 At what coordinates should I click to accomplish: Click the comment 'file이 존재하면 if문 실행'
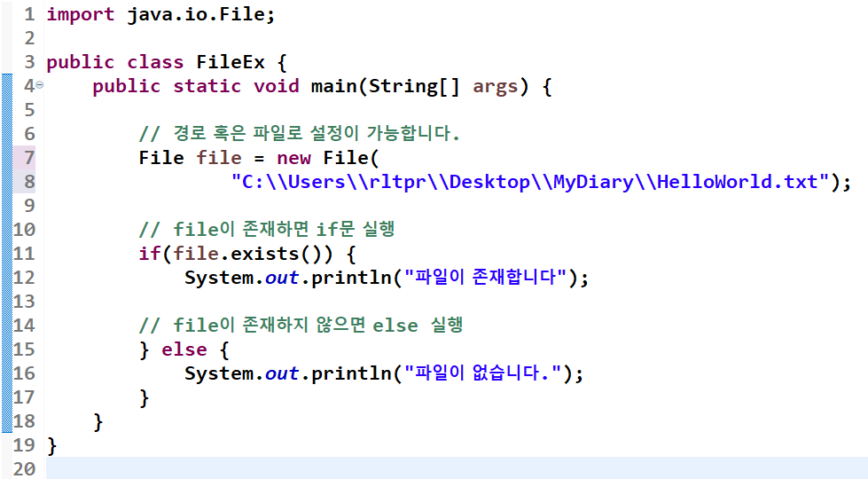point(267,229)
